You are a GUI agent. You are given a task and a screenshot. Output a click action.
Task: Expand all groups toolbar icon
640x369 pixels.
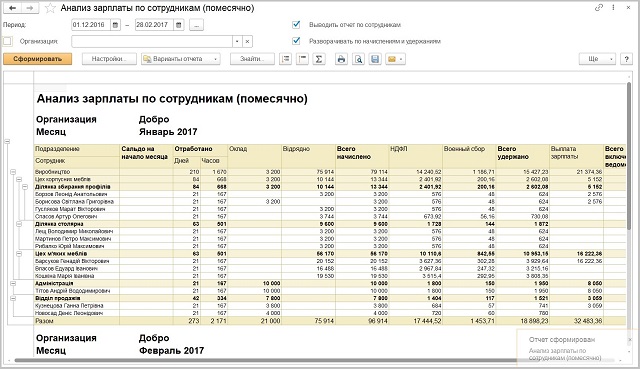tap(285, 59)
